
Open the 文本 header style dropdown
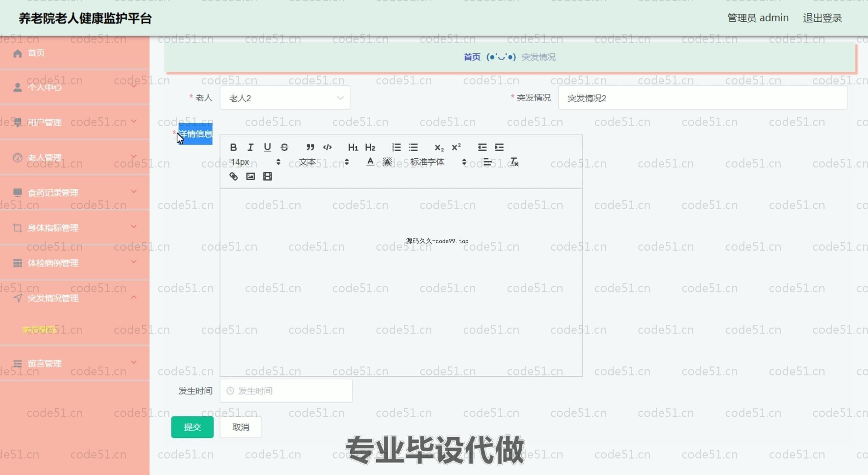[x=324, y=162]
